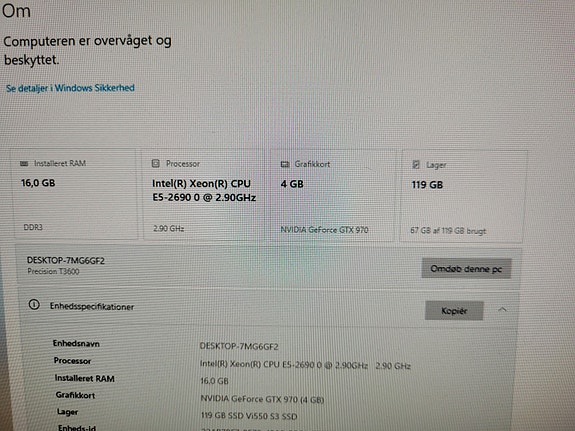
Task: Click the Omdøb denne pc button
Action: coord(466,269)
